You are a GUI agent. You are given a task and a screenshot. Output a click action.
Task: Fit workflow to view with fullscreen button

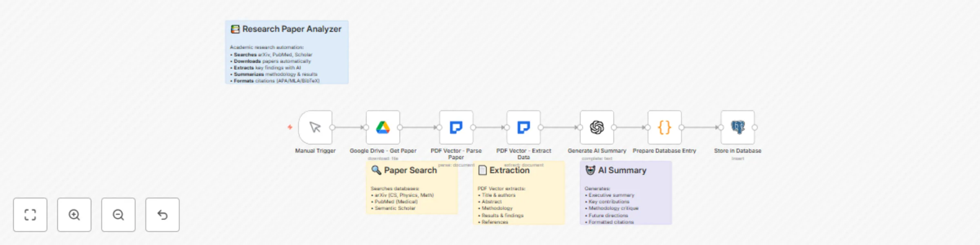pos(30,215)
